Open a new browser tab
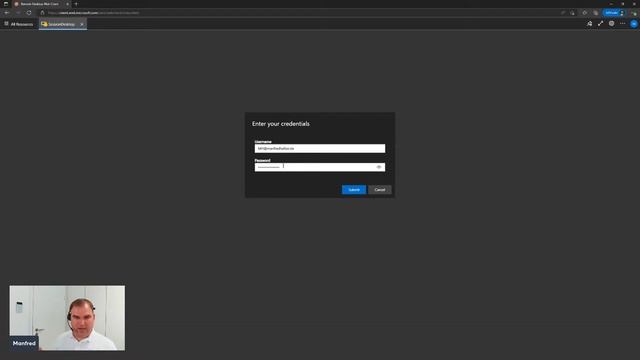This screenshot has width=640, height=360. pos(76,4)
